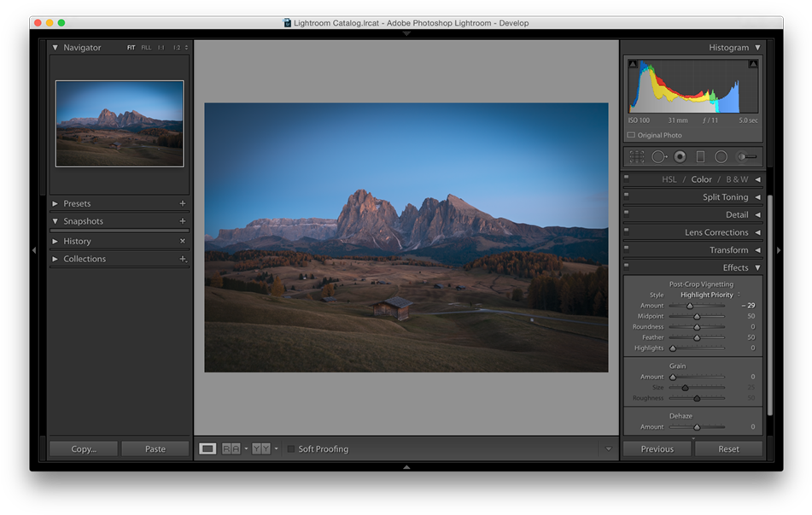This screenshot has height=515, width=812.
Task: Expand the History panel
Action: pyautogui.click(x=55, y=241)
